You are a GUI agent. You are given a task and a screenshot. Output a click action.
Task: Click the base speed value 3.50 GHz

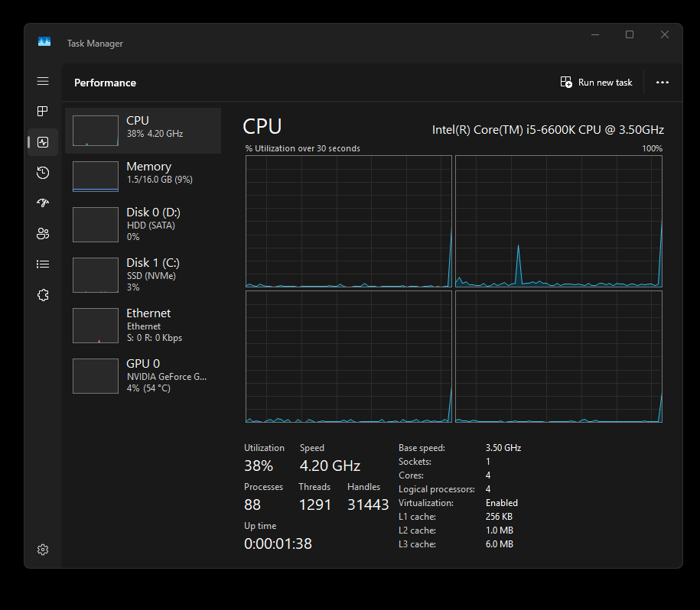[x=503, y=448]
